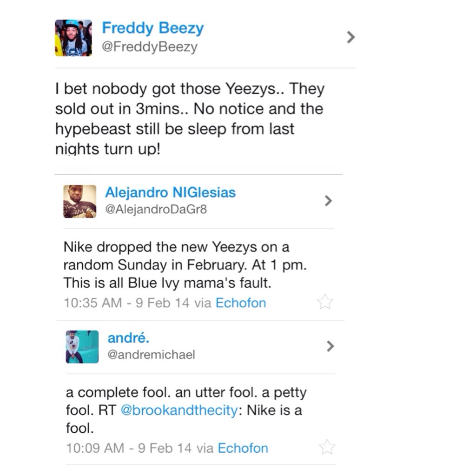The width and height of the screenshot is (476, 476).
Task: Open the Yeezys sold out tweet text
Action: point(189,119)
